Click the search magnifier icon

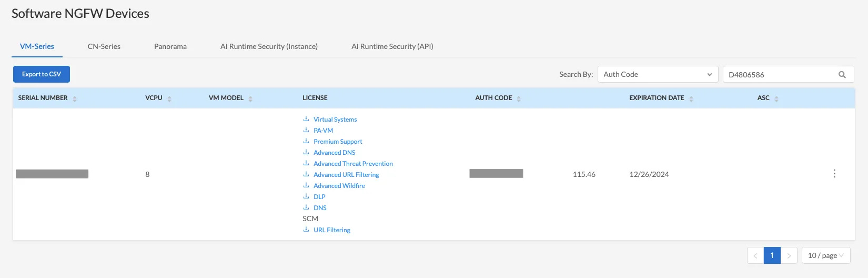[842, 75]
